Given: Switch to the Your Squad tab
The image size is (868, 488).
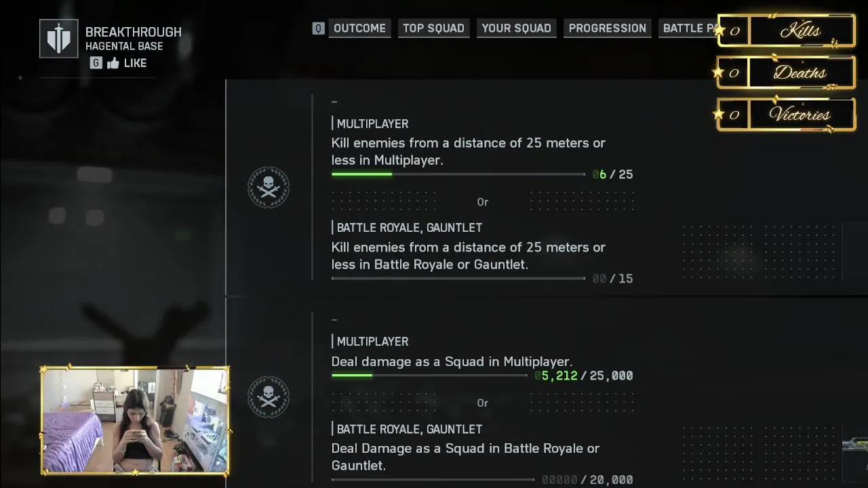Looking at the screenshot, I should click(x=516, y=28).
